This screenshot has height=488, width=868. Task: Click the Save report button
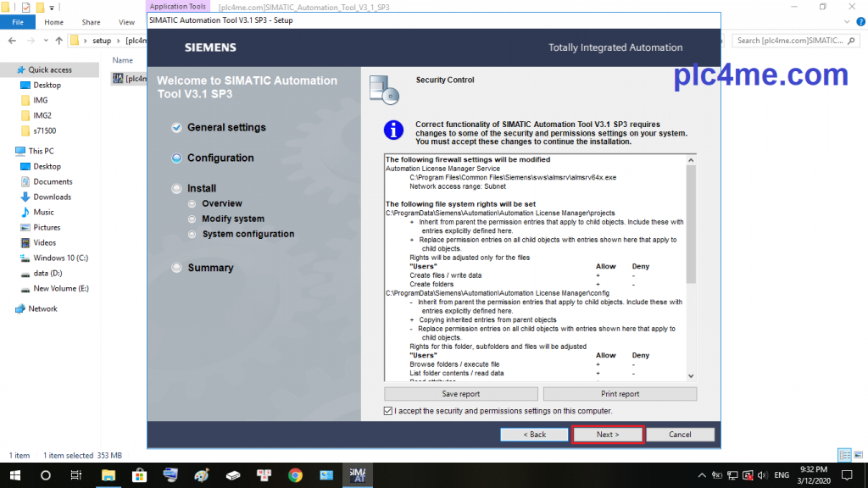(460, 394)
